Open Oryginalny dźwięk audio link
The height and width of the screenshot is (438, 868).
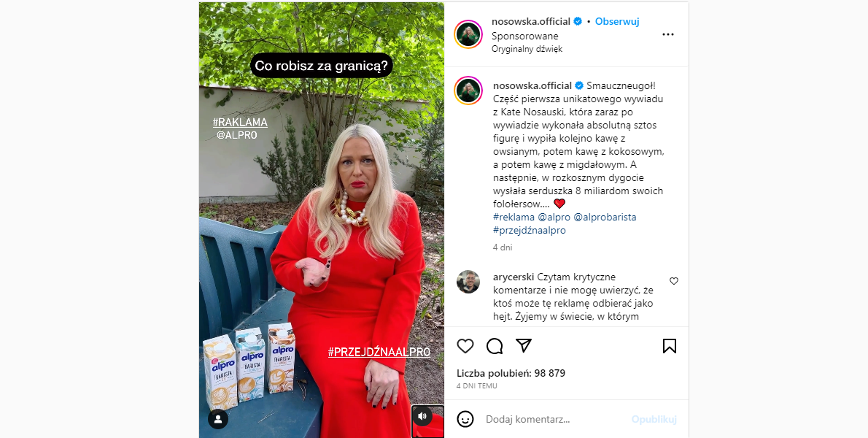pyautogui.click(x=527, y=50)
